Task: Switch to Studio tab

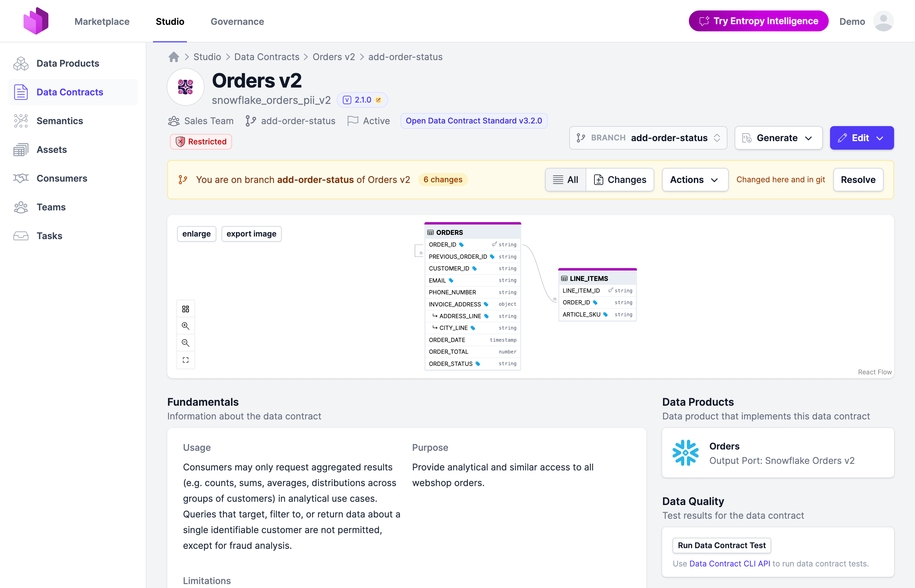Action: [x=170, y=21]
